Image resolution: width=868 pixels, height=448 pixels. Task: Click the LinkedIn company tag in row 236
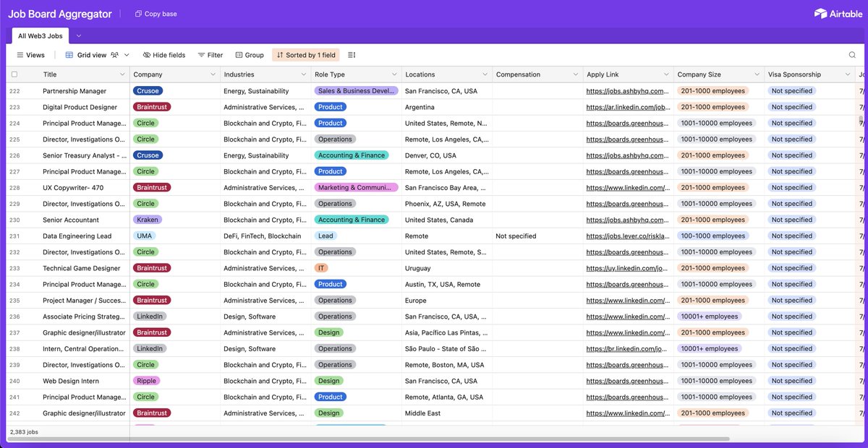click(x=150, y=316)
